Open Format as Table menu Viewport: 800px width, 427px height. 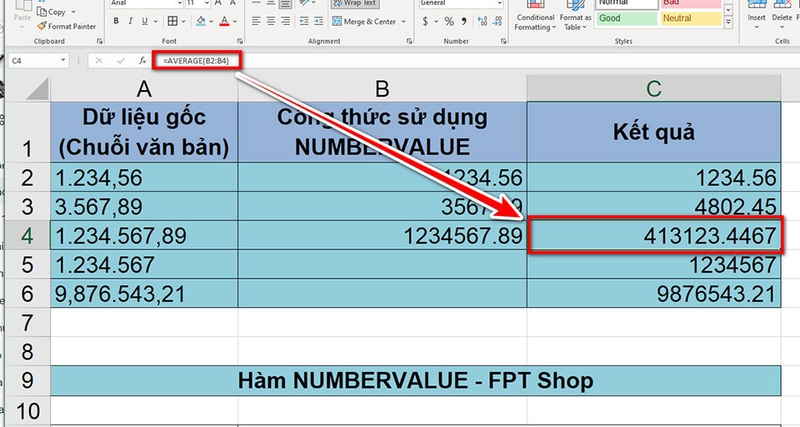point(576,17)
